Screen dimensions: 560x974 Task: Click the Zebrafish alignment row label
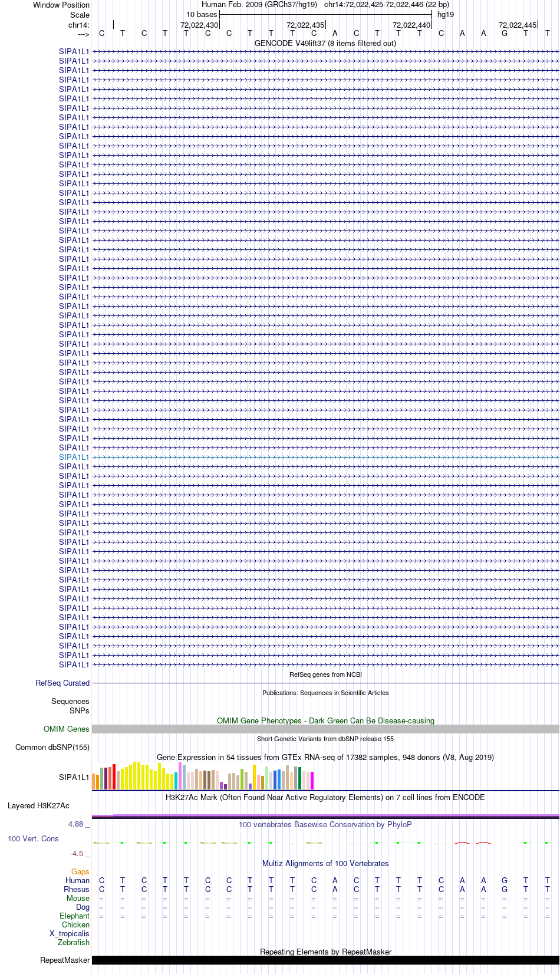74,943
